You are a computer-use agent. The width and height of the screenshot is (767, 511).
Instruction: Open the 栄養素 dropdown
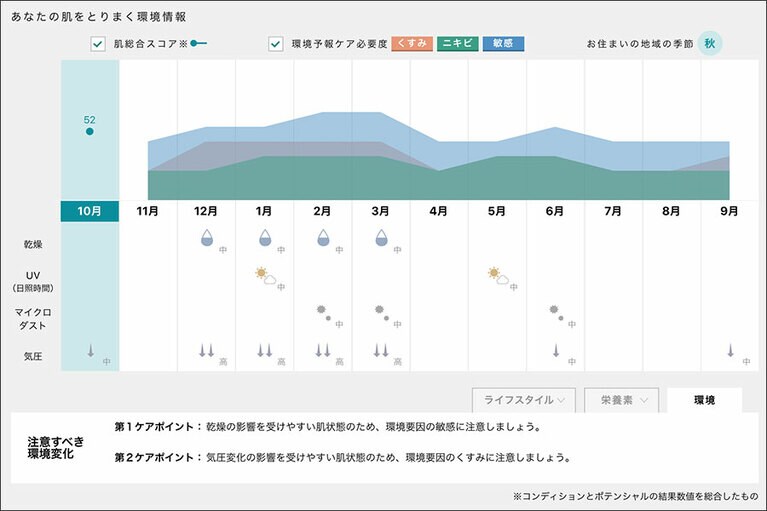pyautogui.click(x=622, y=400)
